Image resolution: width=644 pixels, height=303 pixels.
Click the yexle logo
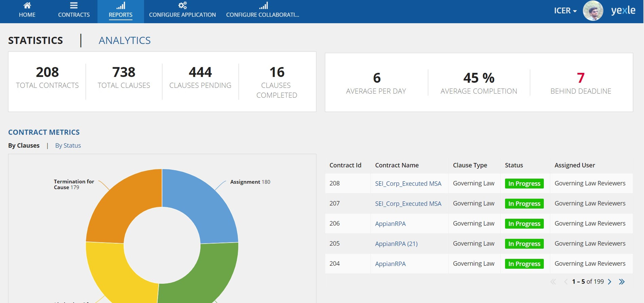(623, 11)
